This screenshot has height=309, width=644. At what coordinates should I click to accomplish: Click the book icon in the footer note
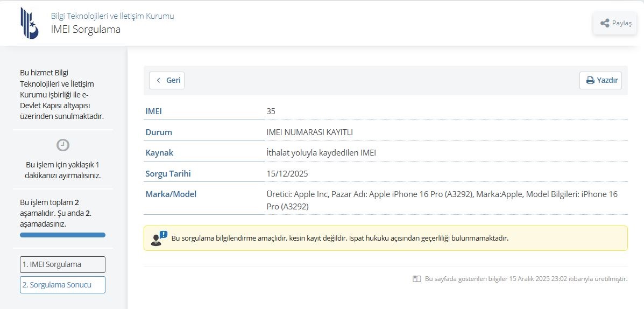[x=416, y=279]
